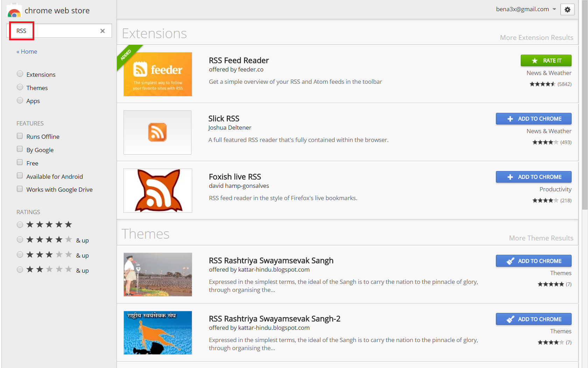Open the feeder RSS Feed Reader thumbnail
The width and height of the screenshot is (588, 368).
[157, 74]
